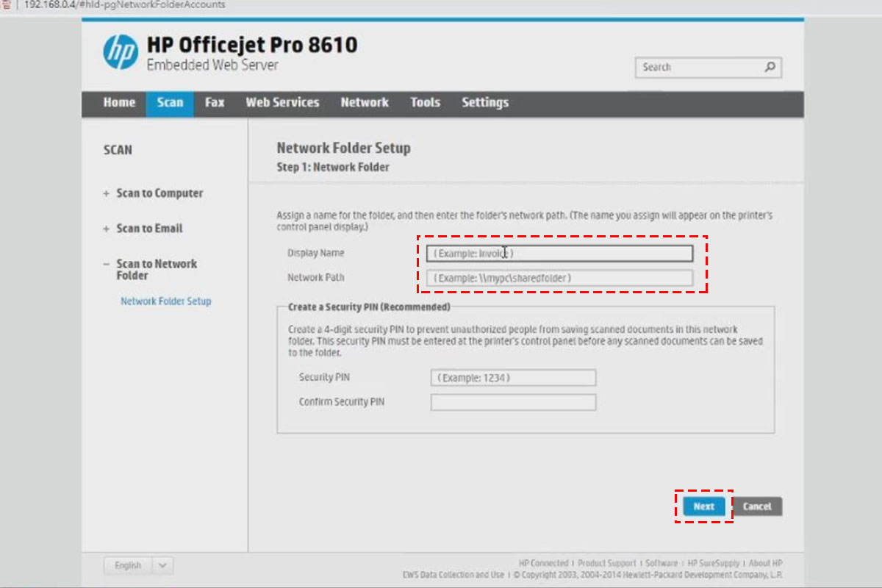Image resolution: width=882 pixels, height=588 pixels.
Task: Open the About HP footer link
Action: [766, 564]
